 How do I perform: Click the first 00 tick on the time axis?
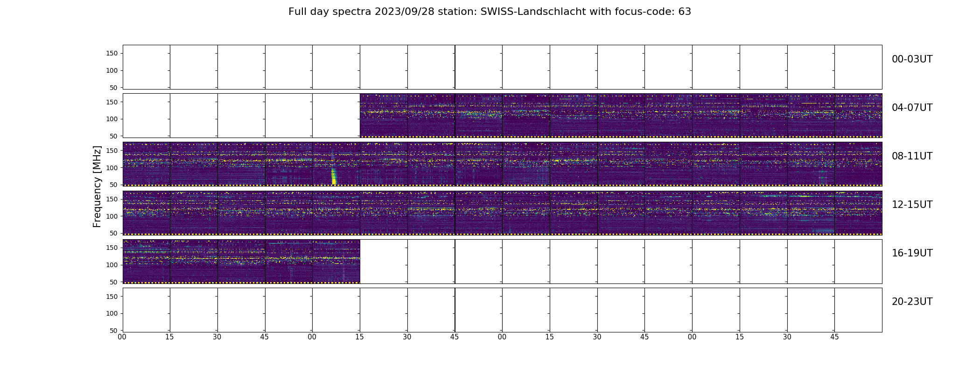(122, 337)
